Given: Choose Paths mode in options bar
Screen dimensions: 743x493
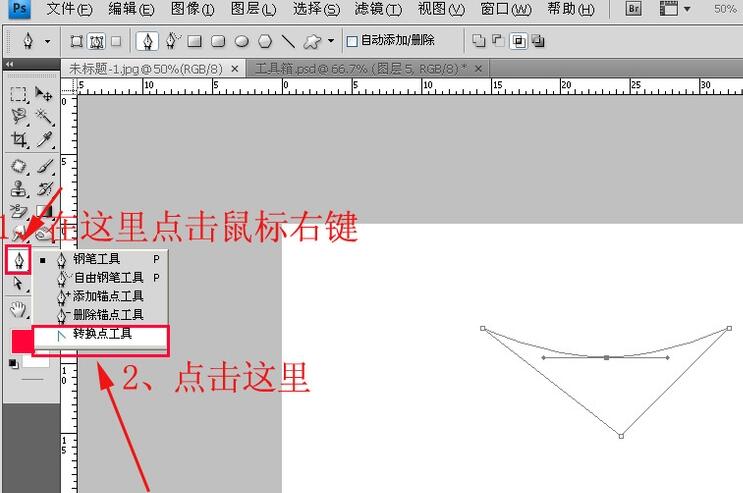Looking at the screenshot, I should pos(97,42).
